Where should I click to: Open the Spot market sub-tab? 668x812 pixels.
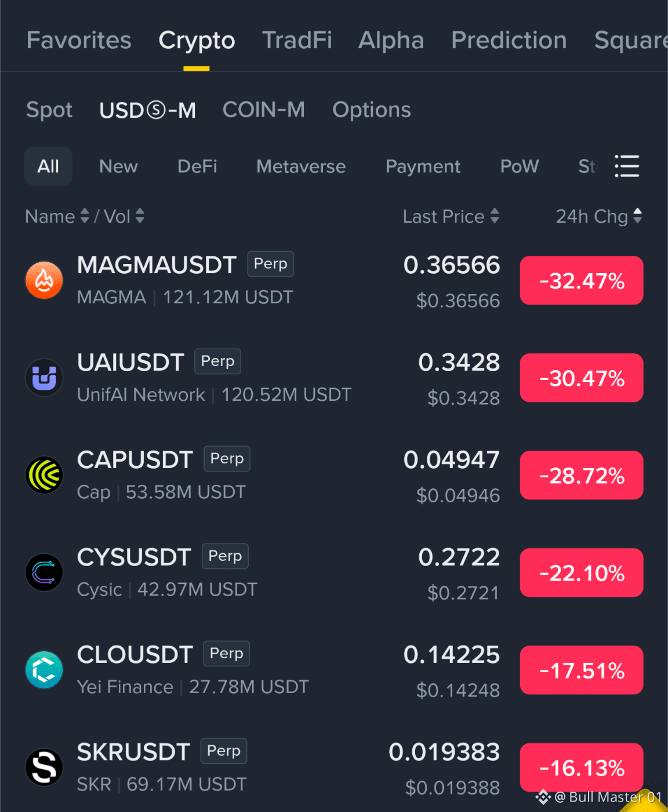click(49, 110)
